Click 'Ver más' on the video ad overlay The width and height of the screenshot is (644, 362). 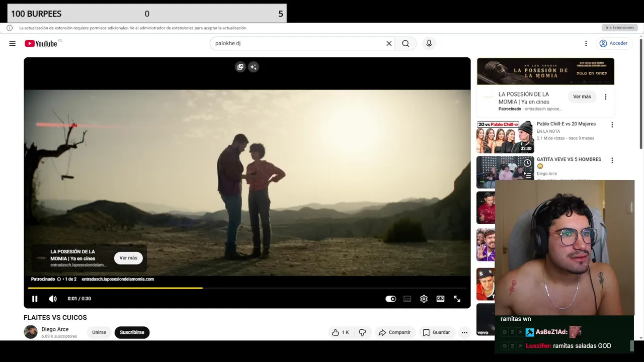(x=128, y=258)
